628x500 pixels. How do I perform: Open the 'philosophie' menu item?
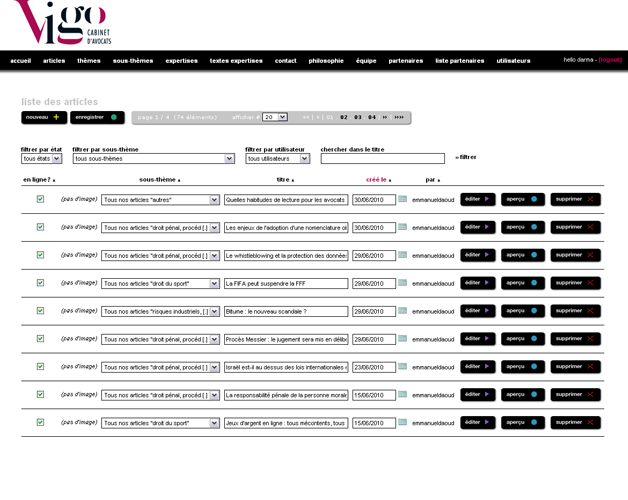(326, 61)
